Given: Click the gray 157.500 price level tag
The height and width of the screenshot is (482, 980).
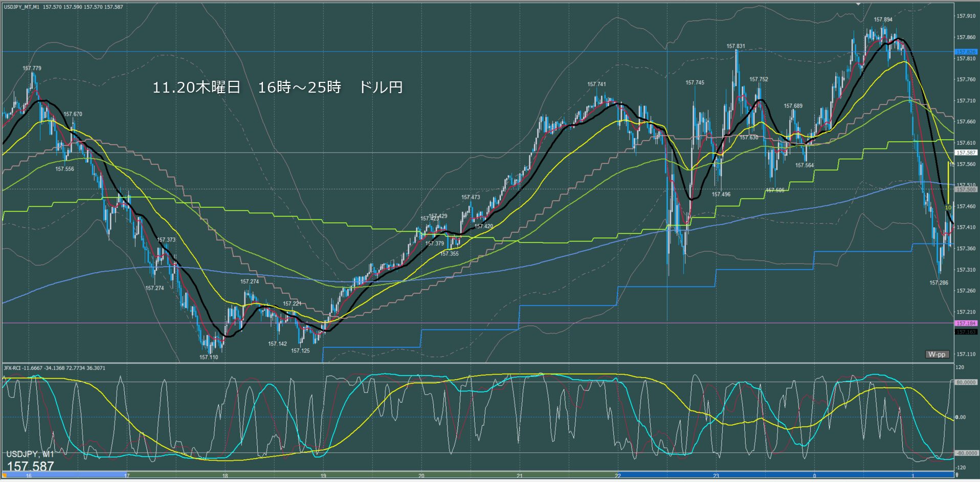Looking at the screenshot, I should [x=966, y=189].
